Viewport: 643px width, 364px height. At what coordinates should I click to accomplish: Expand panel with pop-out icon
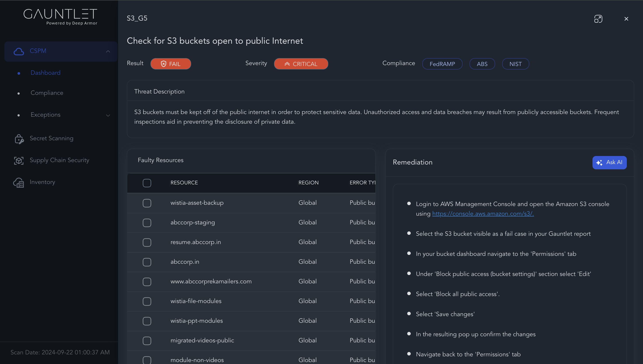[598, 19]
